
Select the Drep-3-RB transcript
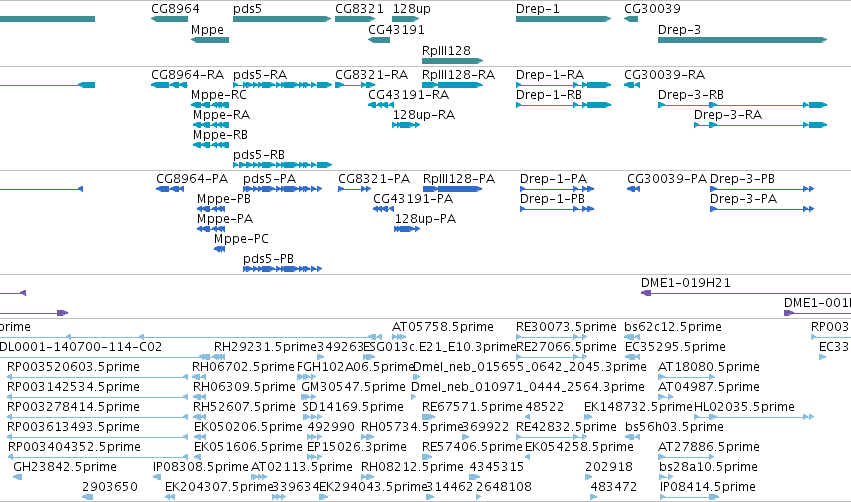(x=742, y=105)
